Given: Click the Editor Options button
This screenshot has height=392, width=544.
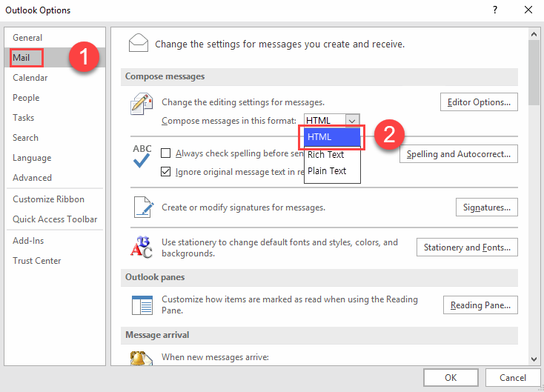Looking at the screenshot, I should coord(479,102).
